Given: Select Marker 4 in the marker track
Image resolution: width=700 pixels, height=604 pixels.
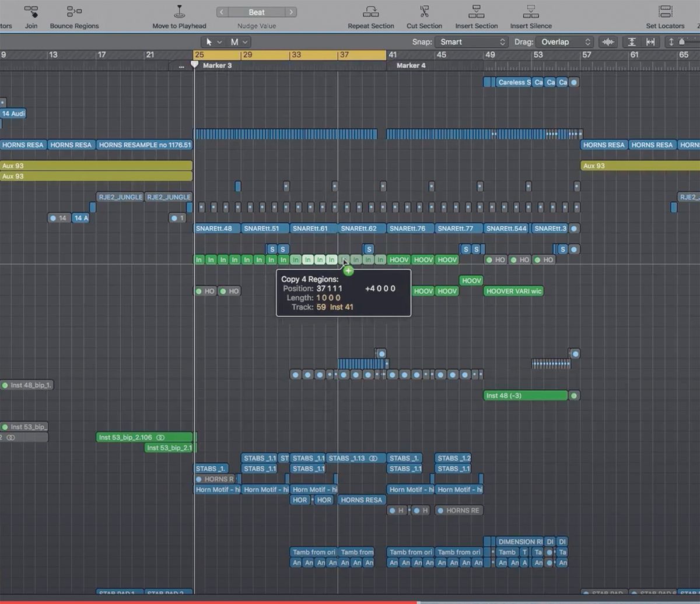Looking at the screenshot, I should pyautogui.click(x=411, y=65).
